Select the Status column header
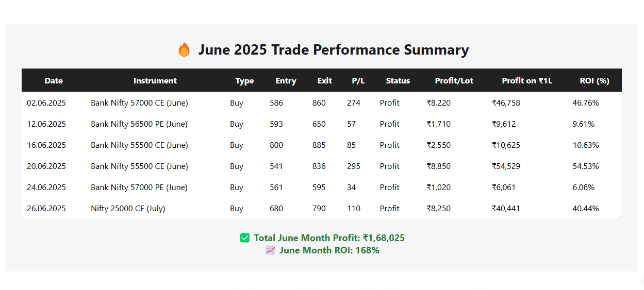644x290 pixels. coord(398,81)
